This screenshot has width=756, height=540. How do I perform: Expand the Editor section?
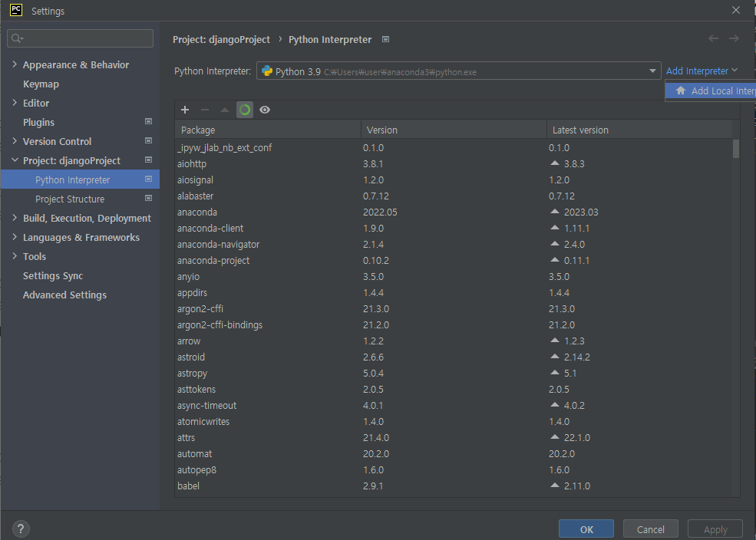[x=15, y=103]
